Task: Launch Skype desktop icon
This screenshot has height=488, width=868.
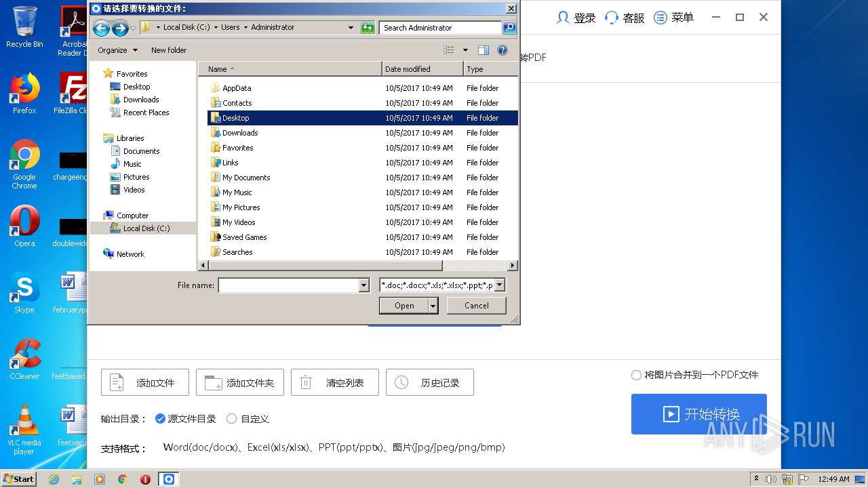Action: (x=24, y=293)
